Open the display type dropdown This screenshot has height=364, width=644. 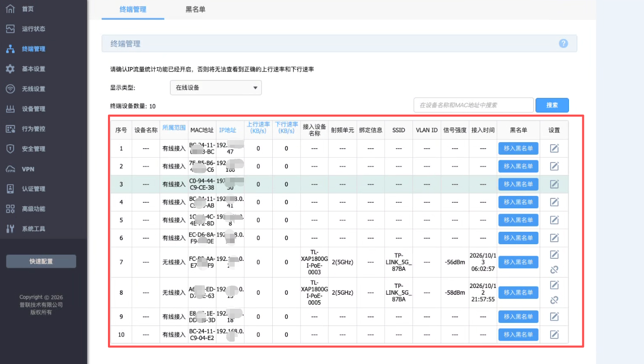click(x=216, y=87)
